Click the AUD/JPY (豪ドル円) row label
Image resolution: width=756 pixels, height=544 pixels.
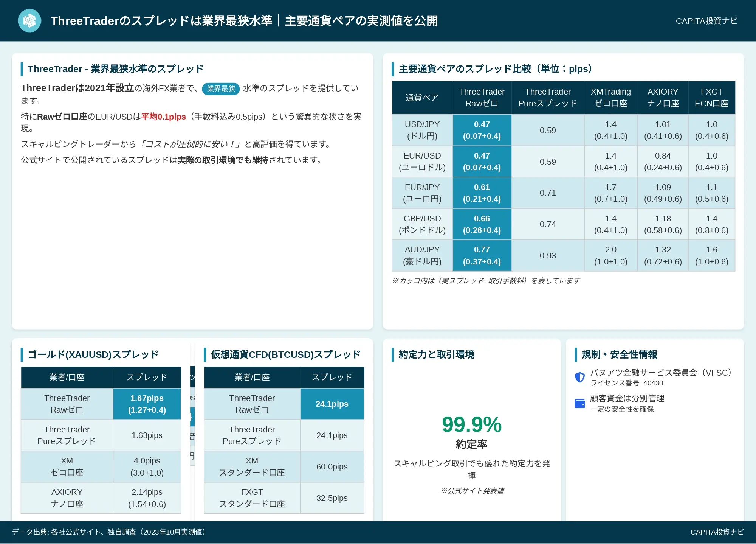coord(422,256)
